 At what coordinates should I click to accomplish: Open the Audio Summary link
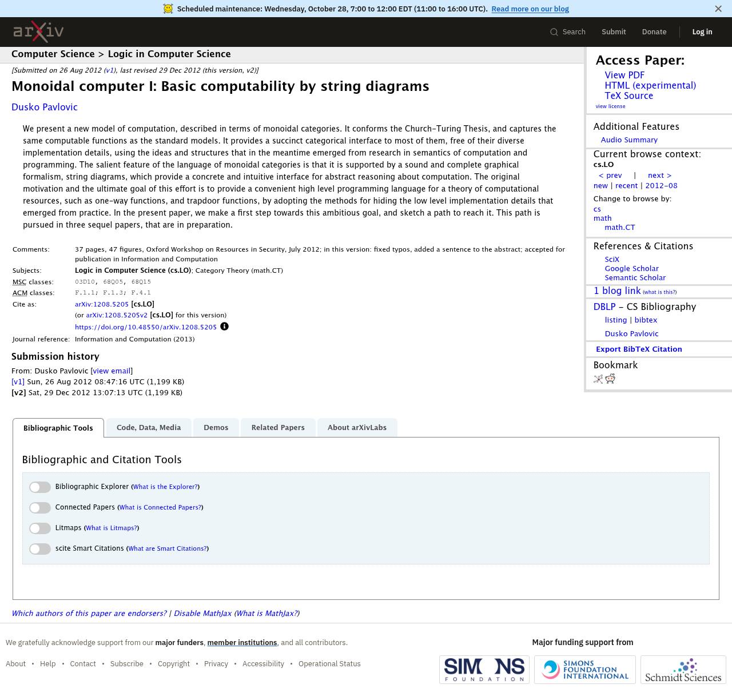tap(629, 140)
